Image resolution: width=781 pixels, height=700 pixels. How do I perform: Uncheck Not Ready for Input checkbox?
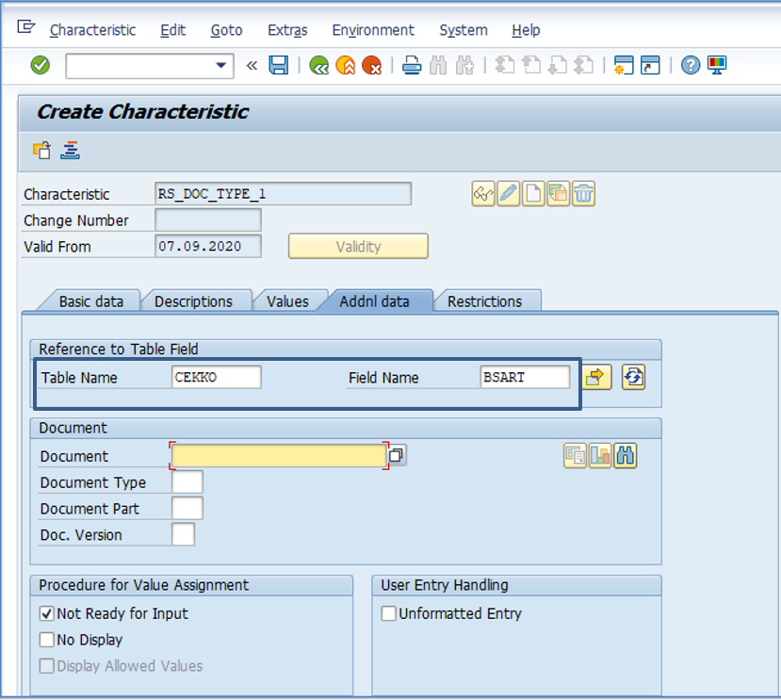[x=47, y=613]
